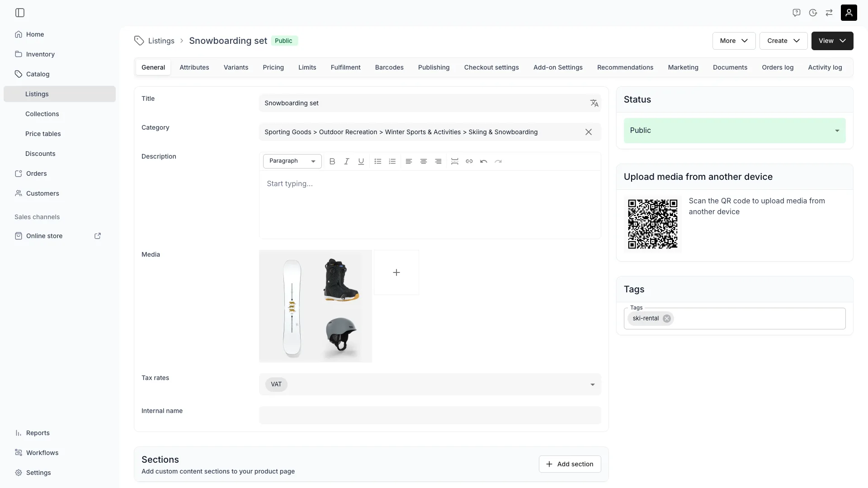
Task: Go to Collections in the sidebar
Action: point(42,114)
